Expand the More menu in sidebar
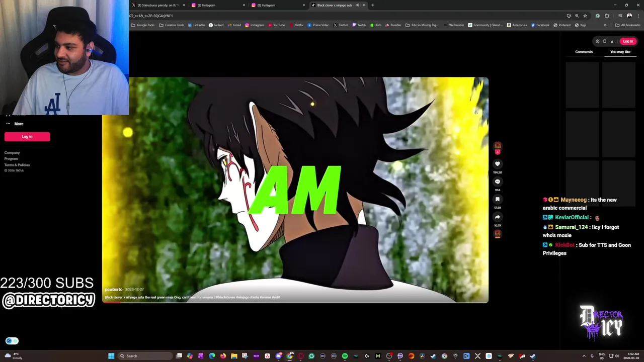 pyautogui.click(x=14, y=124)
